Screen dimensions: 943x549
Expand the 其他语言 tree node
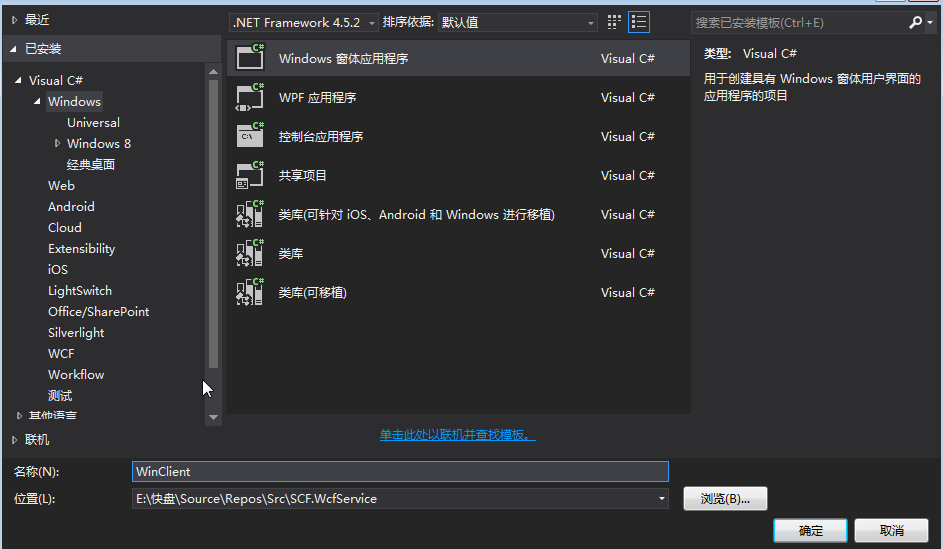(x=19, y=416)
